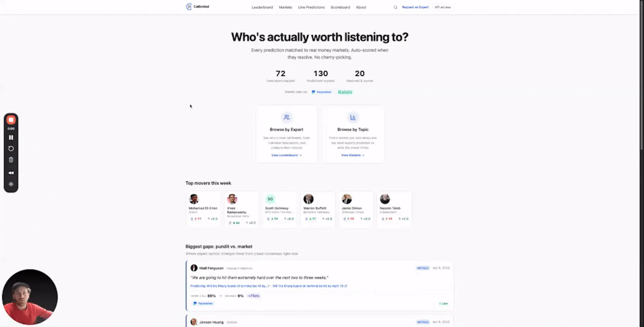644x327 pixels.
Task: Click Niall Ferguson's avatar in the gap card
Action: [x=194, y=268]
